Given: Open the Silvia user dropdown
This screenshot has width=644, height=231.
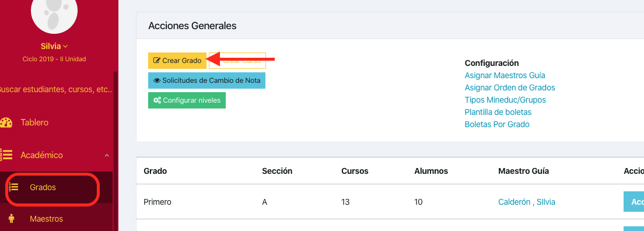Looking at the screenshot, I should click(x=54, y=46).
